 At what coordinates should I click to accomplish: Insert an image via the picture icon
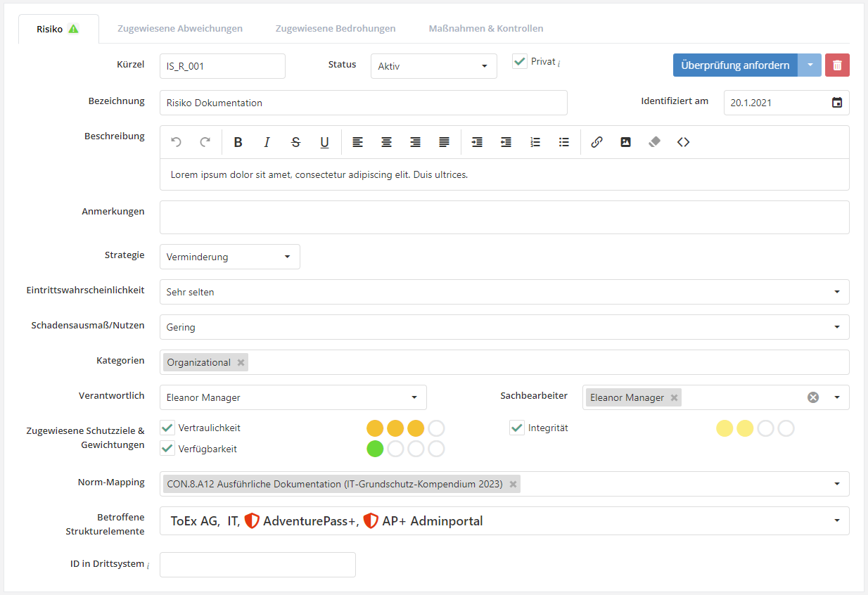625,142
